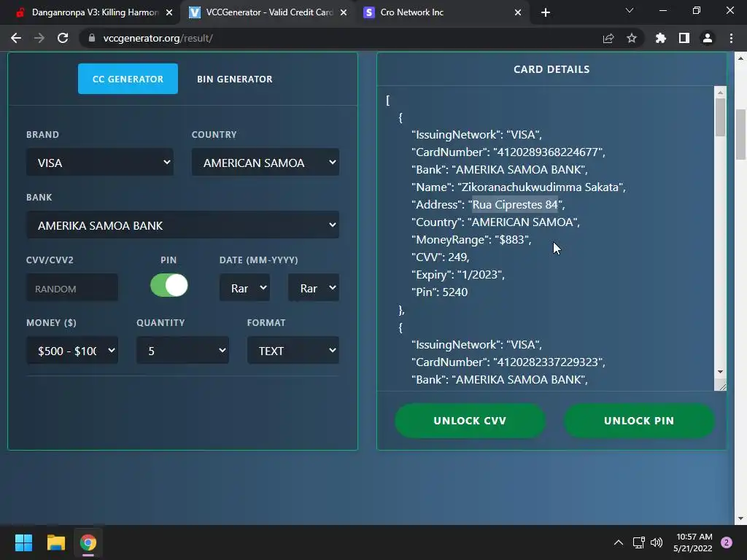Viewport: 747px width, 560px height.
Task: Open the notification count badge
Action: coord(727,542)
